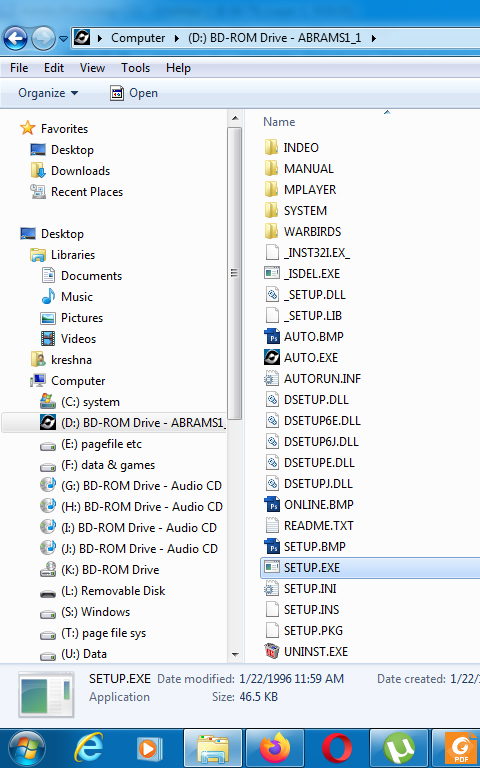The width and height of the screenshot is (480, 768).
Task: Open the File menu
Action: (19, 68)
